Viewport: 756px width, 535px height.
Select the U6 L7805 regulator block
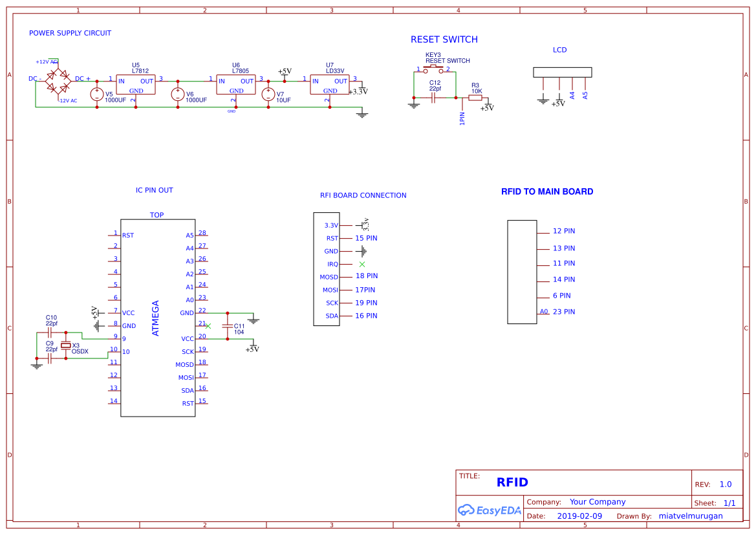tap(236, 85)
